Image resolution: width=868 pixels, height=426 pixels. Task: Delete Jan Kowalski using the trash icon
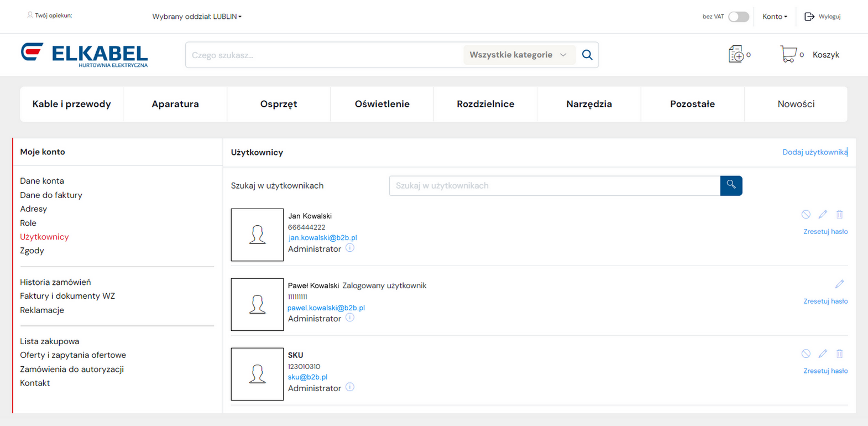[x=839, y=214]
